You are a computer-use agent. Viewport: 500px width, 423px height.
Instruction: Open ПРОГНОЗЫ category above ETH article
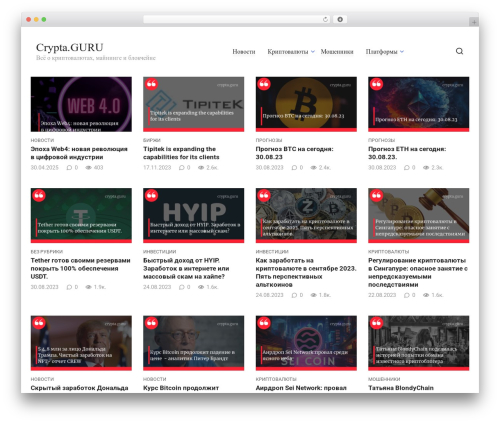(381, 140)
